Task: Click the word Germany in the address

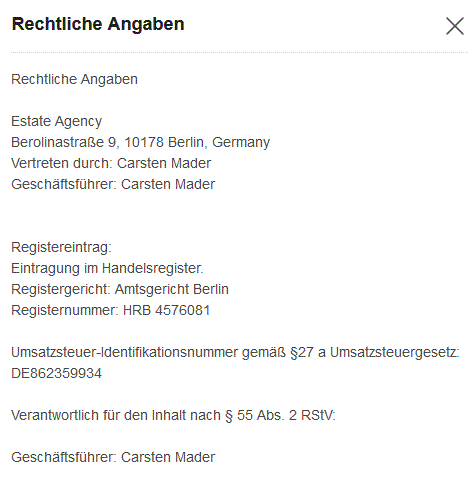Action: (x=241, y=142)
